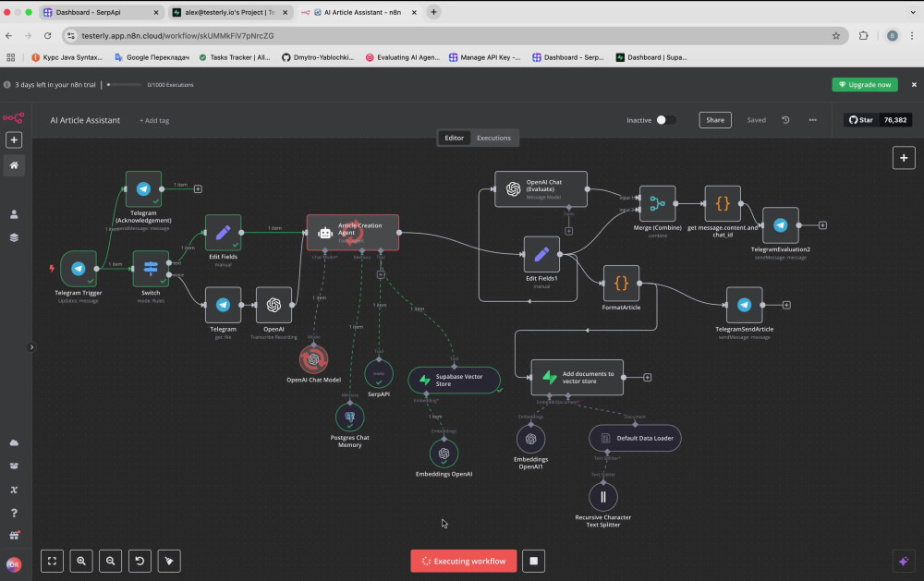This screenshot has width=924, height=581.
Task: Open the help question mark icon
Action: [14, 513]
